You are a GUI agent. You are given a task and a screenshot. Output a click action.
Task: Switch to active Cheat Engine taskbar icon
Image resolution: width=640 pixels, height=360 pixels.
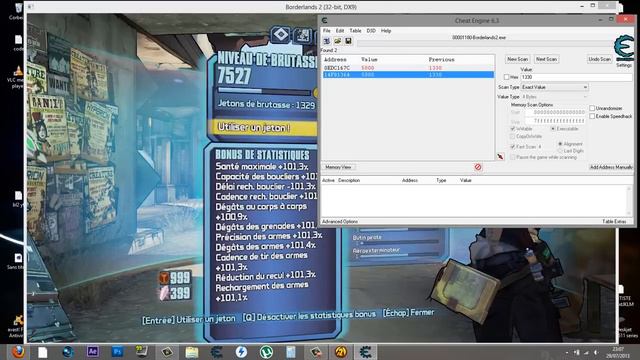365,352
